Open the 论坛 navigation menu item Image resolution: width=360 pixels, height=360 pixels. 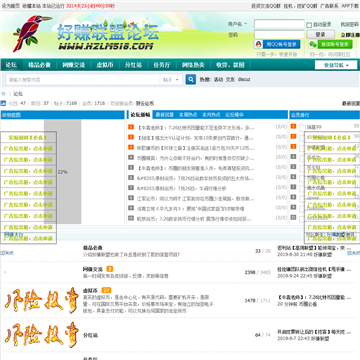11,65
